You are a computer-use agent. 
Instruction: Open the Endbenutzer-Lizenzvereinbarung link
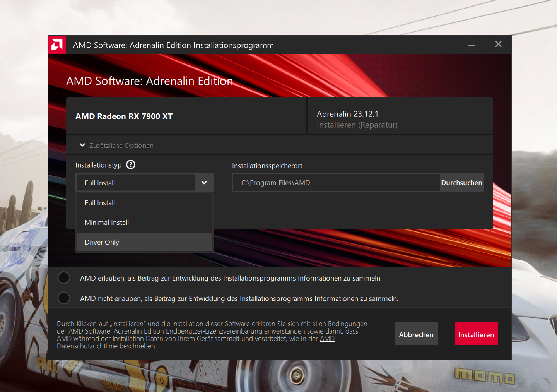165,331
